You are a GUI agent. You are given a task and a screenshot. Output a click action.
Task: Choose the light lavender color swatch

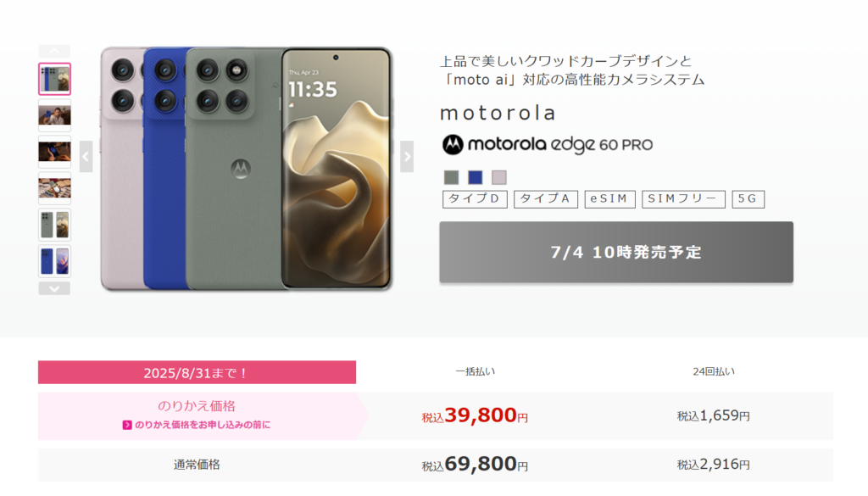[x=498, y=177]
